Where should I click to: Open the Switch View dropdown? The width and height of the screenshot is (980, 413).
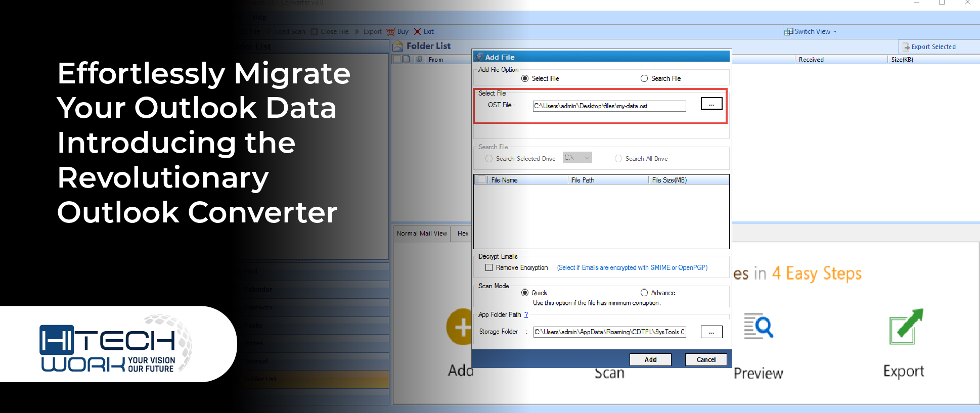tap(811, 31)
